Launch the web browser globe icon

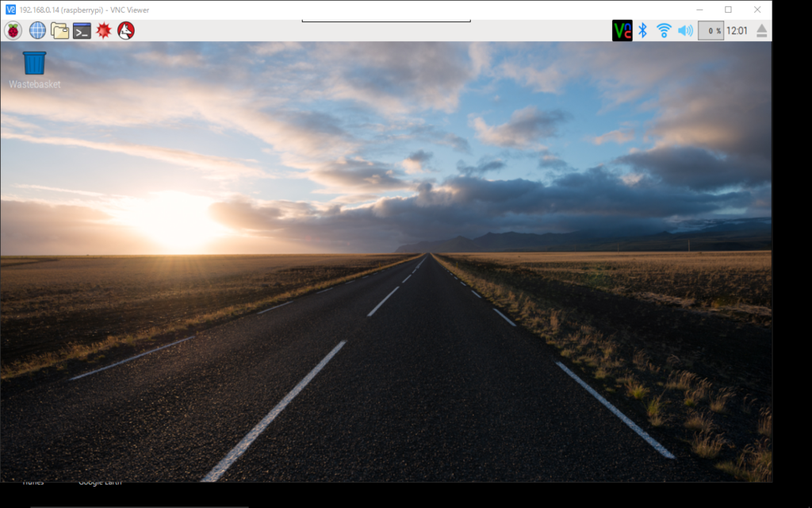(37, 31)
